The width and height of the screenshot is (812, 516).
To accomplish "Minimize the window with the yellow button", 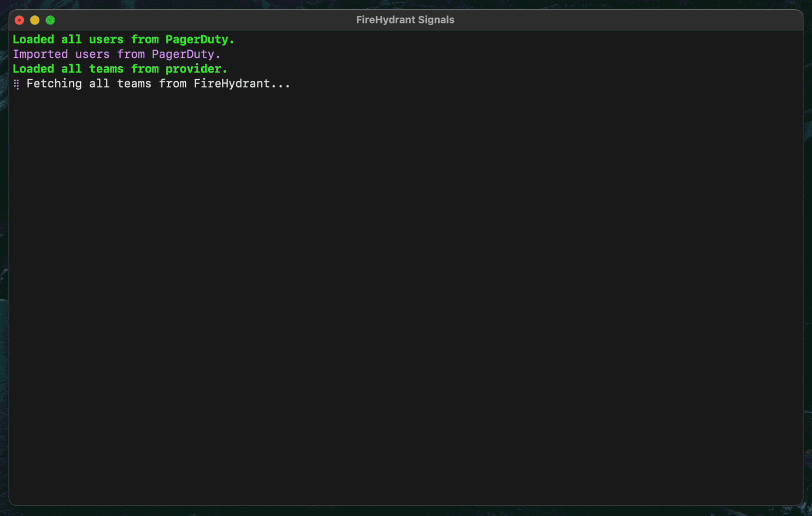I will pyautogui.click(x=35, y=20).
